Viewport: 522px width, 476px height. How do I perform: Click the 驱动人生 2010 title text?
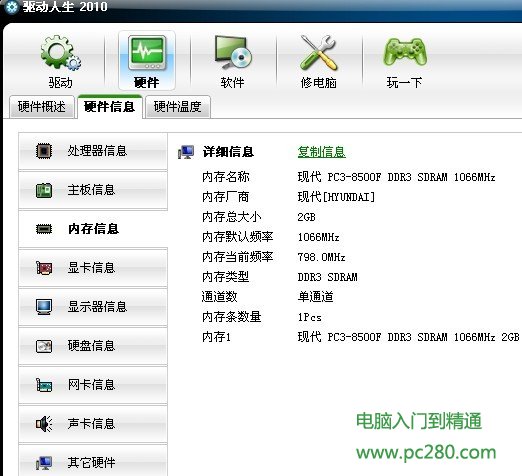(65, 7)
